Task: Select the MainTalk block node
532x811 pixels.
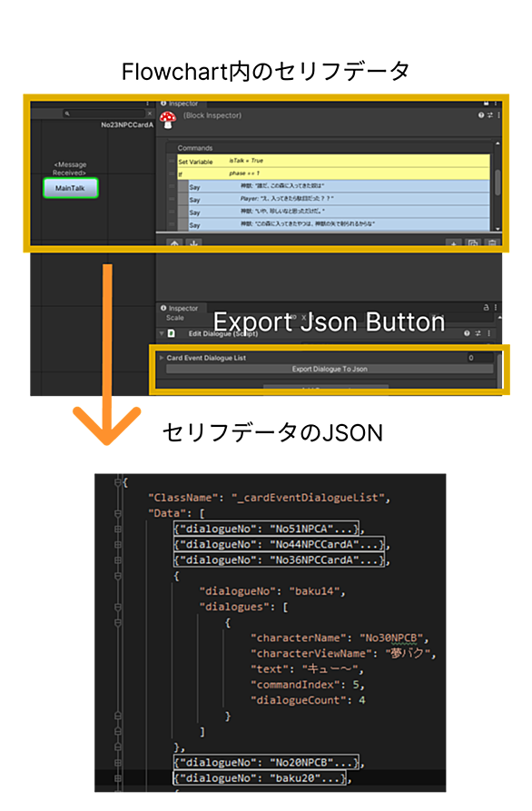Action: point(70,188)
